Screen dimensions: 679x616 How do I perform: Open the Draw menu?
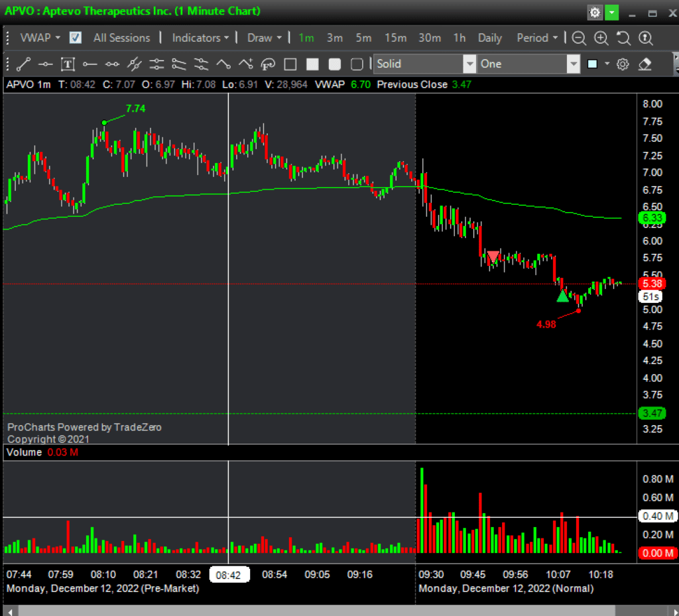[264, 38]
